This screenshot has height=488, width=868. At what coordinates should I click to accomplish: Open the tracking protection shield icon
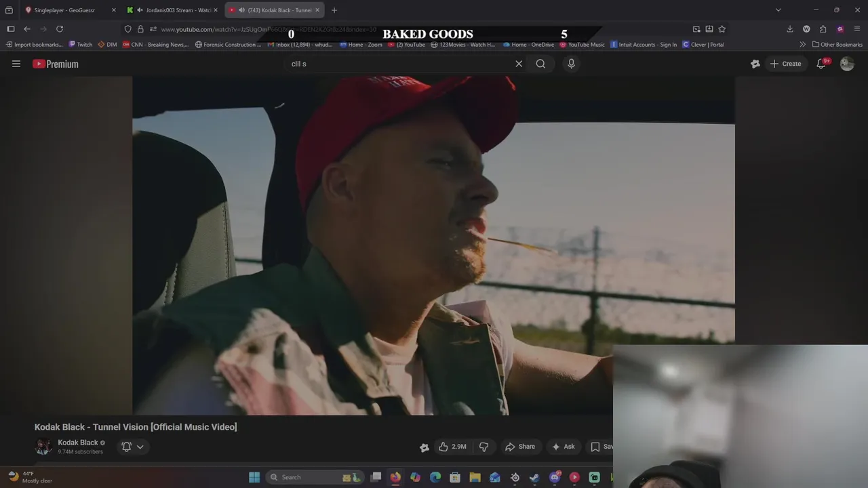[127, 29]
